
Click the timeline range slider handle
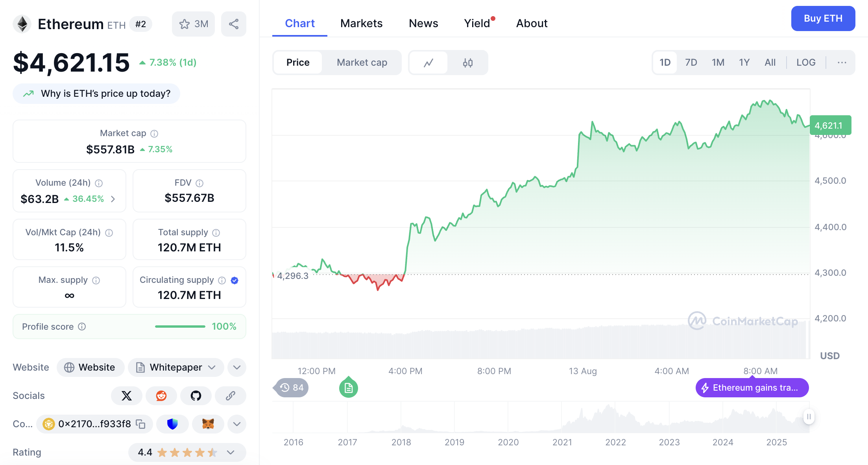point(809,417)
